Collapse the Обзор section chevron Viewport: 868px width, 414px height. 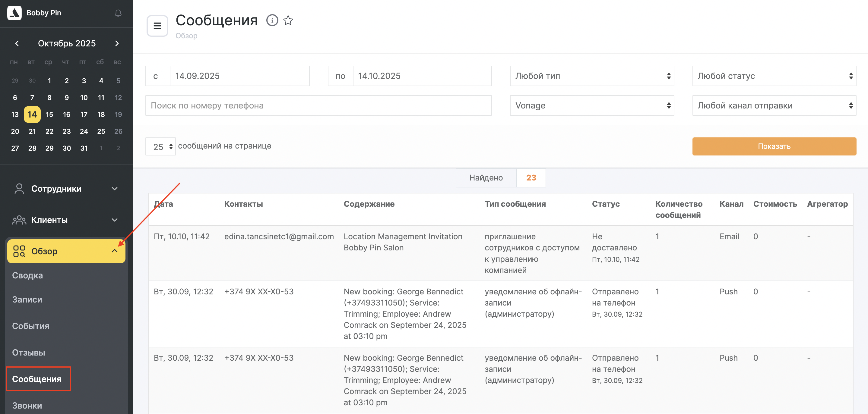tap(115, 251)
